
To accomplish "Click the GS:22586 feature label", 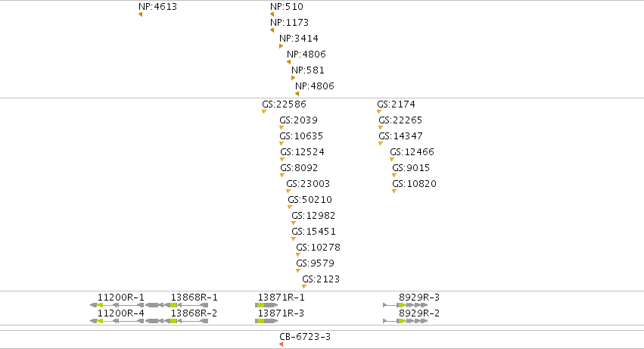I will point(285,104).
